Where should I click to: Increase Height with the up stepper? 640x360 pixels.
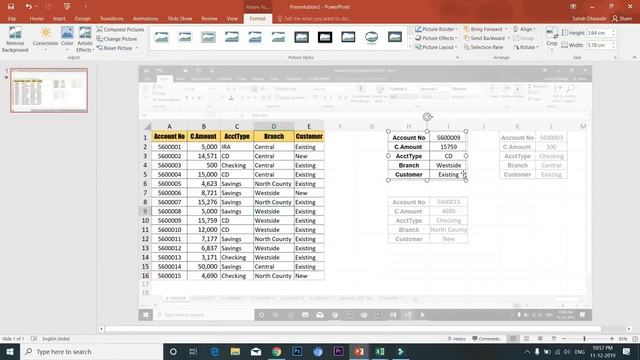(613, 31)
